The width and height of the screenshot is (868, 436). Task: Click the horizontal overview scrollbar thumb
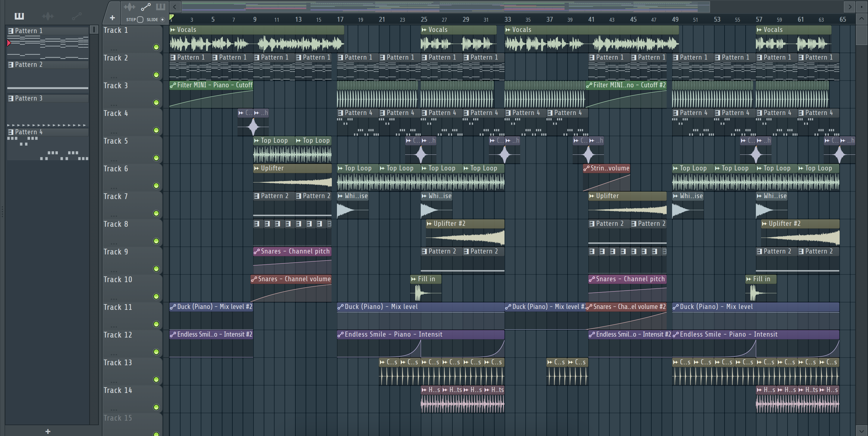pyautogui.click(x=445, y=7)
